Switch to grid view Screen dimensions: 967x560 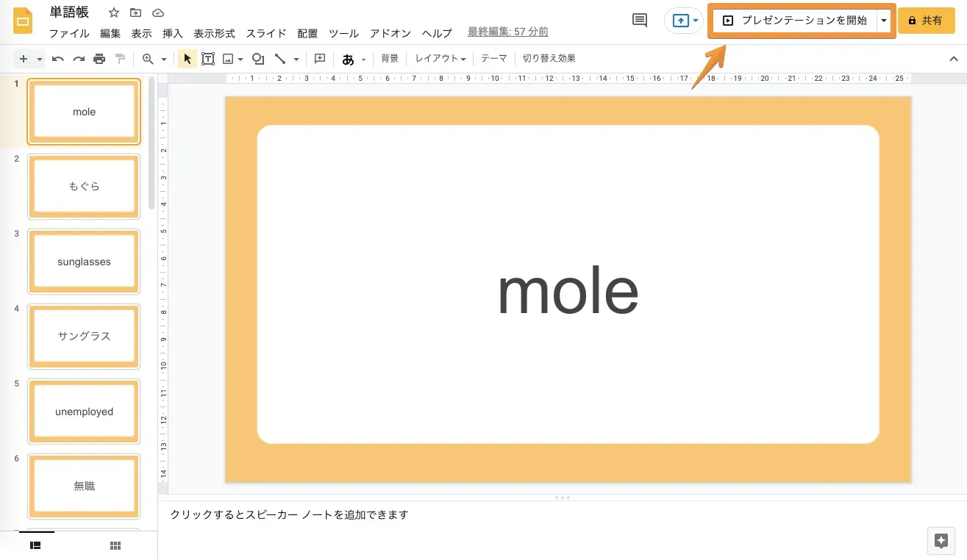point(115,545)
